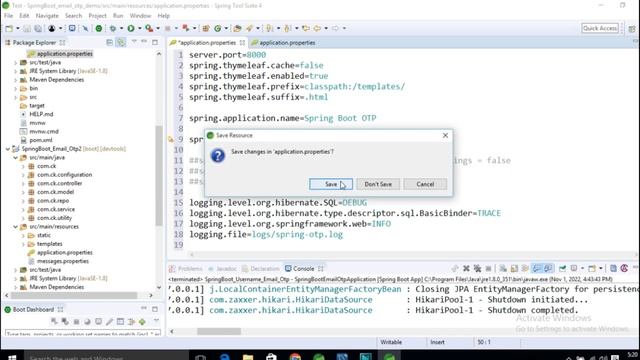
Task: Collapse all in Package Explorer toolbar
Action: 109,42
